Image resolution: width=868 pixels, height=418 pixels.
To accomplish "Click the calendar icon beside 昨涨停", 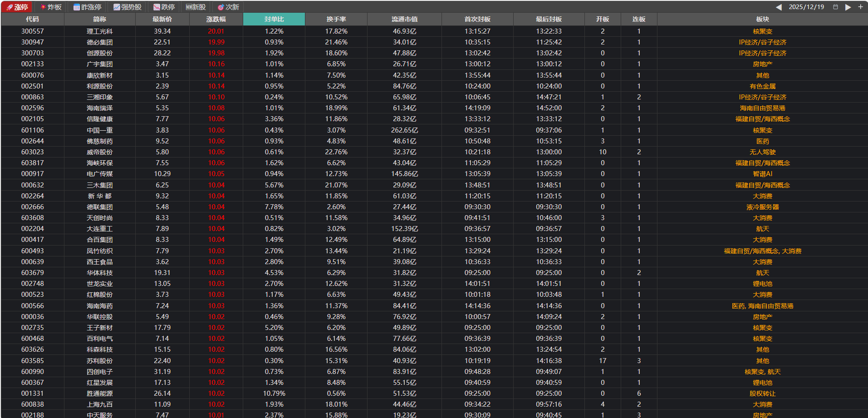I will tap(76, 7).
